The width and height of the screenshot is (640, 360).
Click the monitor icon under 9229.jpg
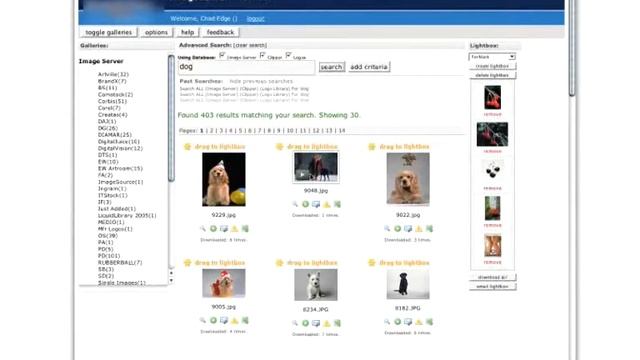224,229
